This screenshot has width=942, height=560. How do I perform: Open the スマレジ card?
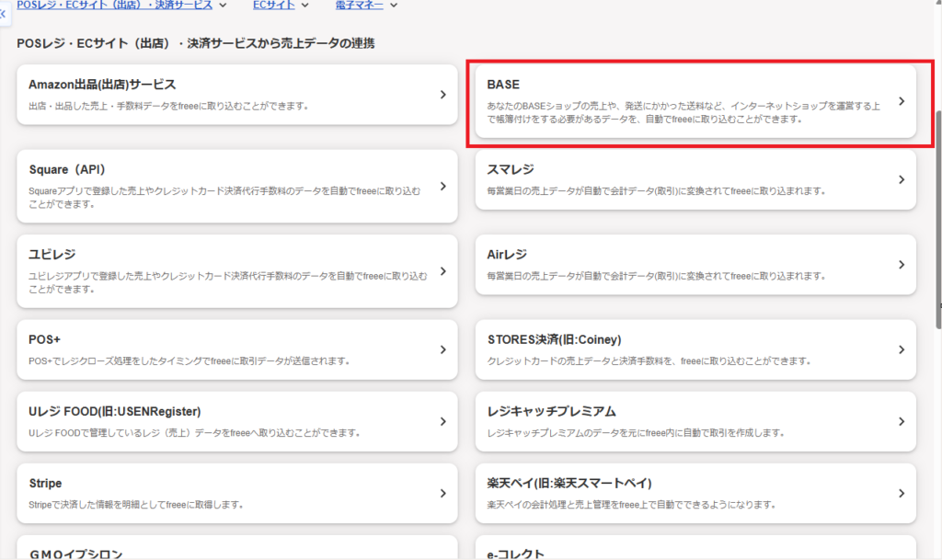point(695,179)
